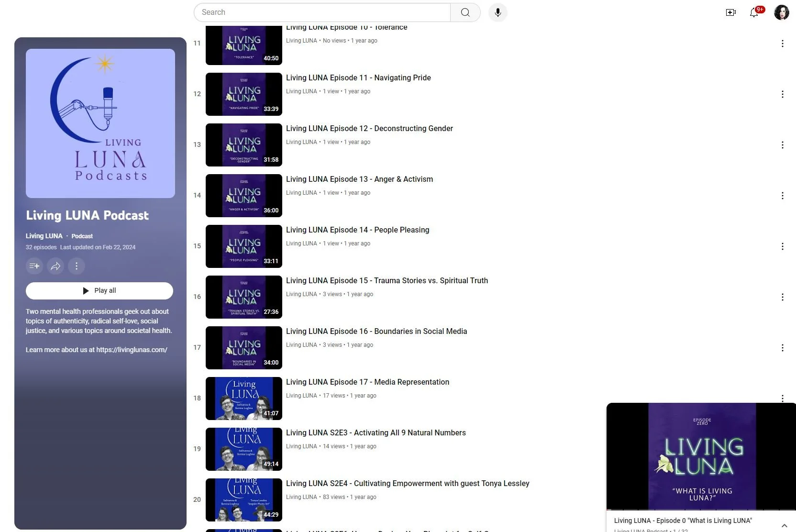Click miniplayer title Episode 0 What is Living LUNA
Image resolution: width=796 pixels, height=532 pixels.
[x=683, y=521]
